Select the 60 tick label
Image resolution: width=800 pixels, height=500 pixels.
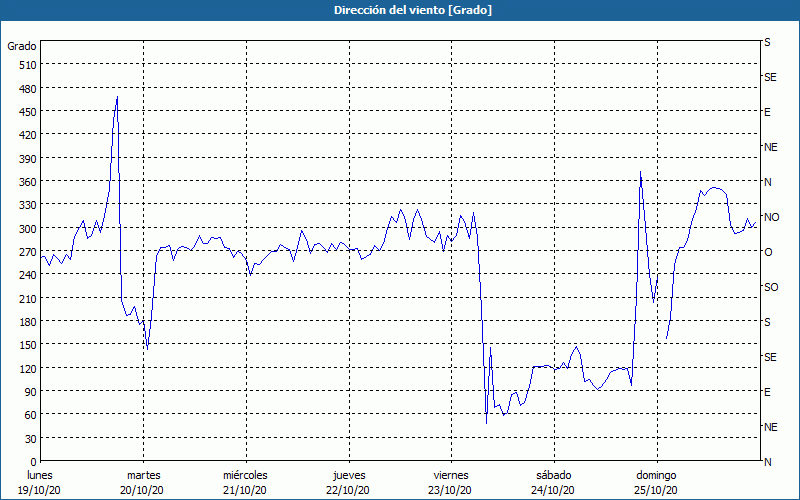(31, 415)
